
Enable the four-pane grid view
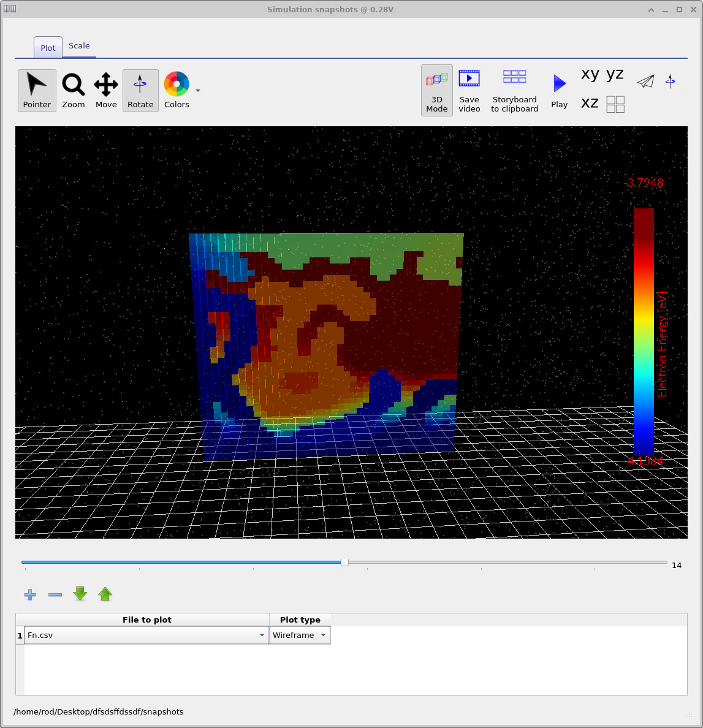[615, 104]
